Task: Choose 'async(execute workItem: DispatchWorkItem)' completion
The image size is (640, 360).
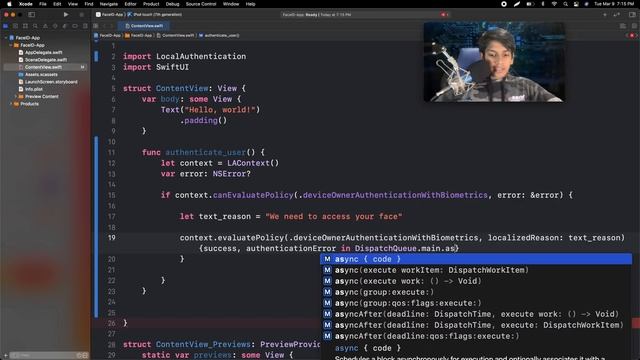Action: (x=476, y=270)
